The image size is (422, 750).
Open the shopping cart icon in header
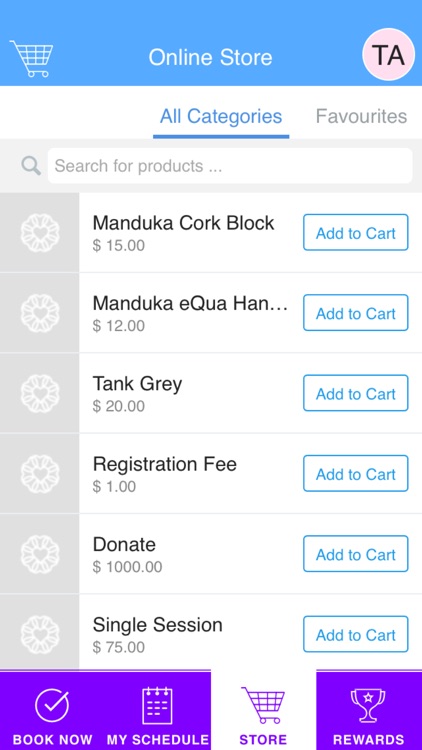click(32, 58)
